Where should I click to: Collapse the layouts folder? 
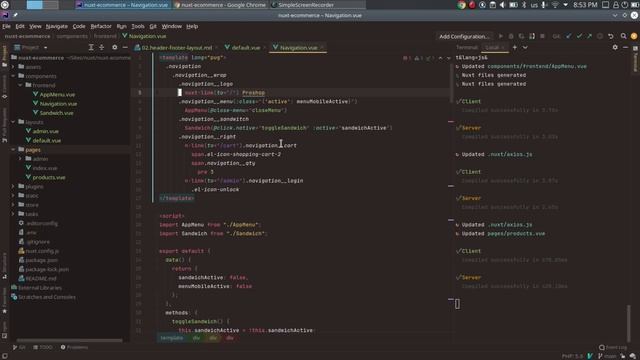pos(13,122)
